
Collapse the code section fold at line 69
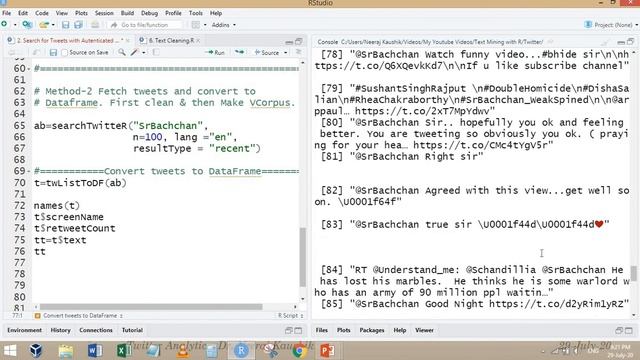[29, 171]
